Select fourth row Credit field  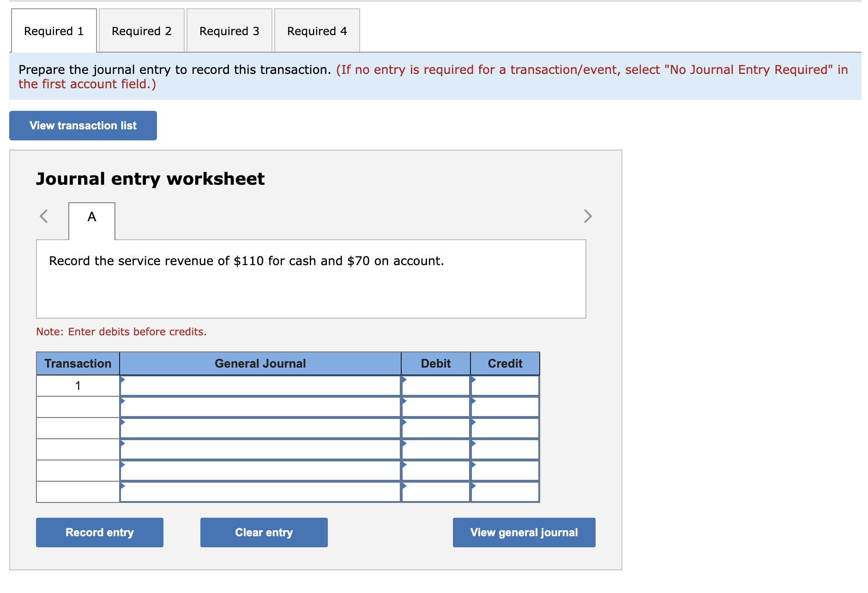tap(505, 449)
